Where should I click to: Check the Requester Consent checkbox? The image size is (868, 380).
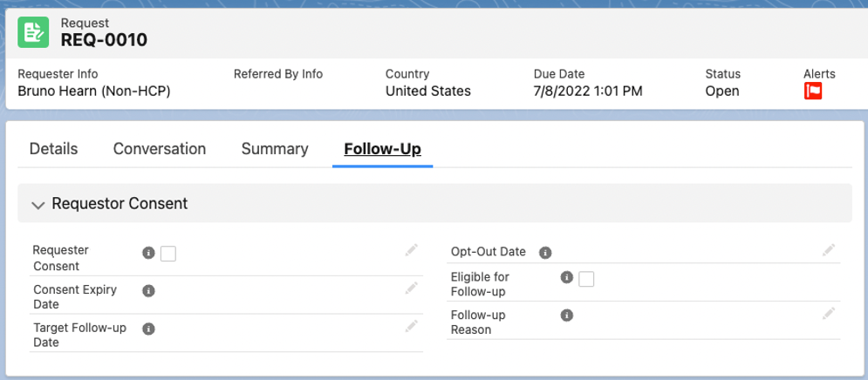tap(168, 254)
